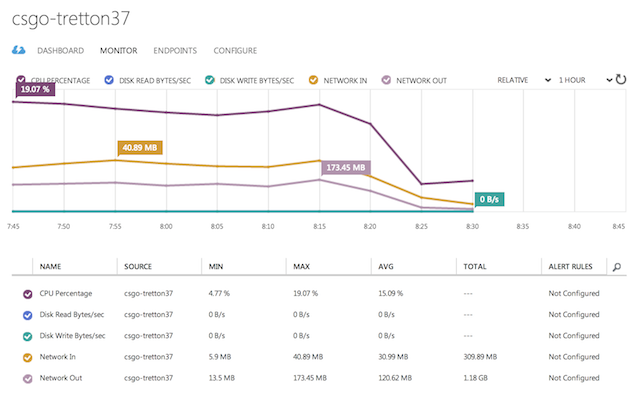Toggle Network In legend checkbox
640x406 pixels.
[313, 80]
